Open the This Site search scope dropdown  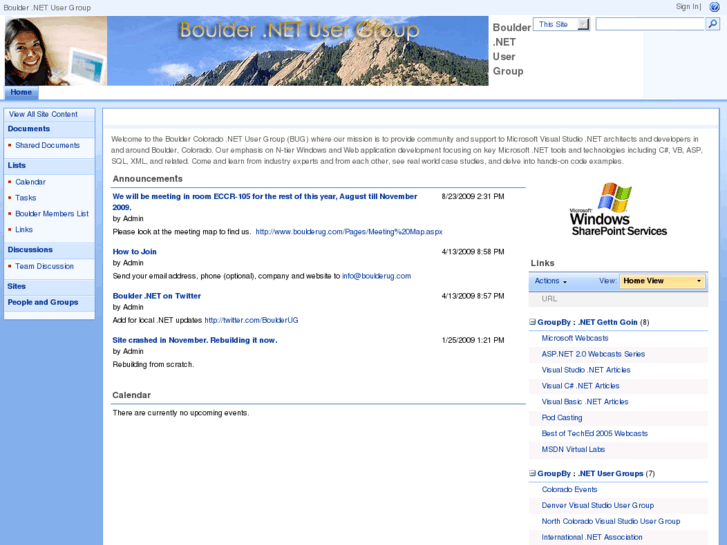click(583, 24)
